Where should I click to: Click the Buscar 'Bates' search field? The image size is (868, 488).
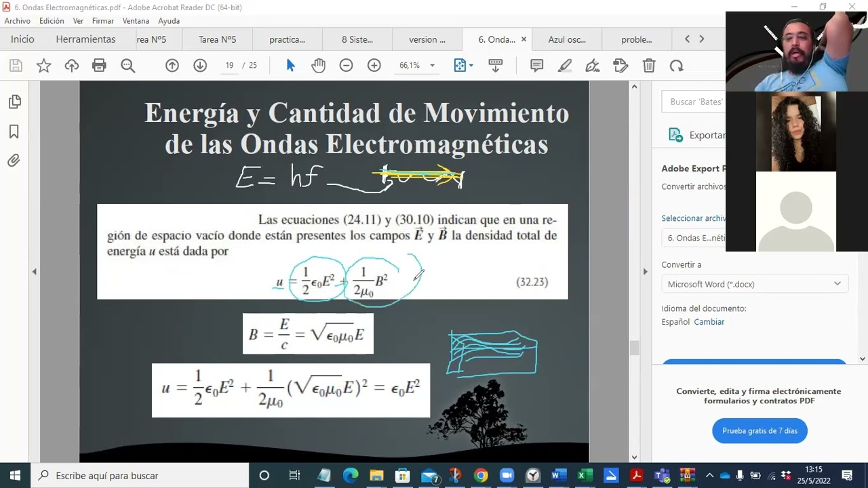click(694, 102)
